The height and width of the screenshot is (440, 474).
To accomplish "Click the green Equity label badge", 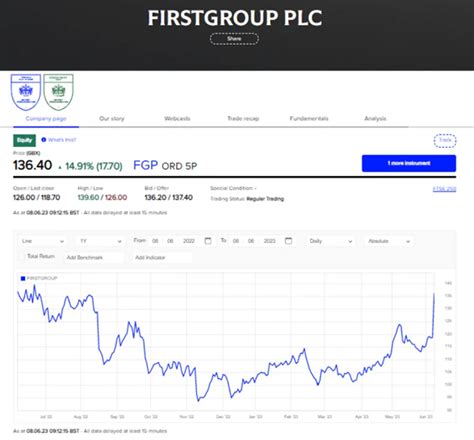I will click(24, 140).
